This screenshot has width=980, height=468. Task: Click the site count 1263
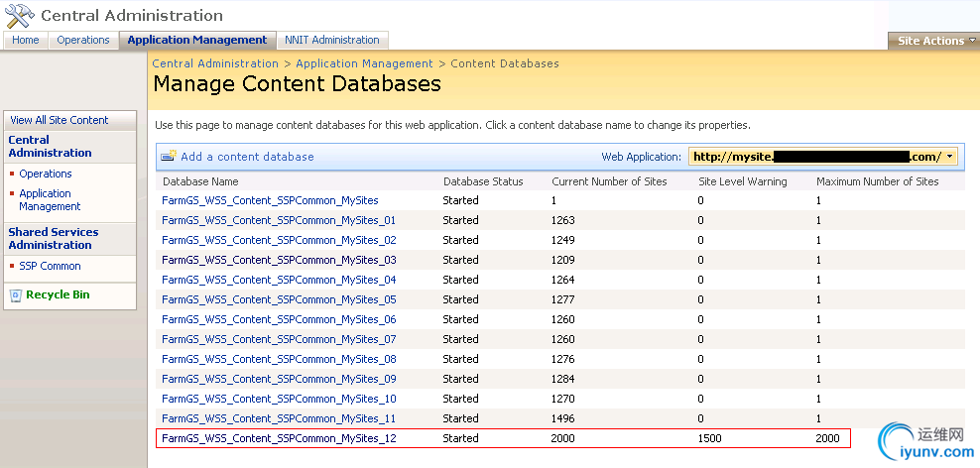tap(563, 220)
